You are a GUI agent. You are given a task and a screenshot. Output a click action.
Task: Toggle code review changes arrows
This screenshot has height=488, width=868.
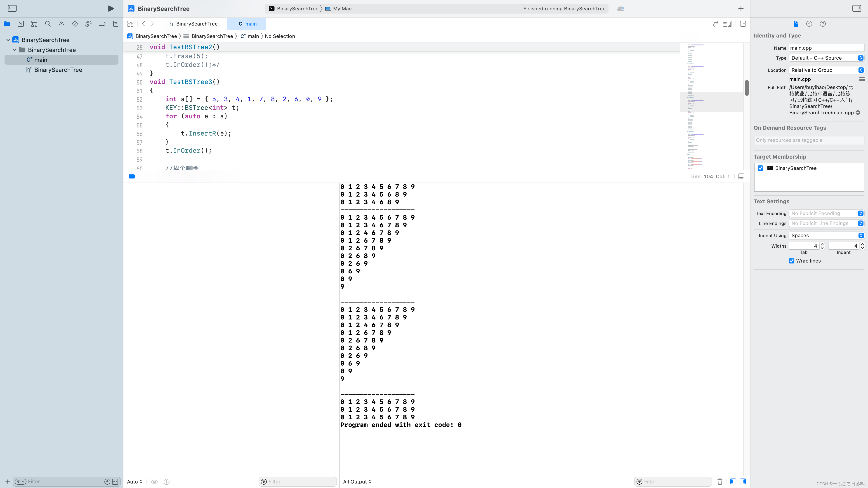pos(715,23)
